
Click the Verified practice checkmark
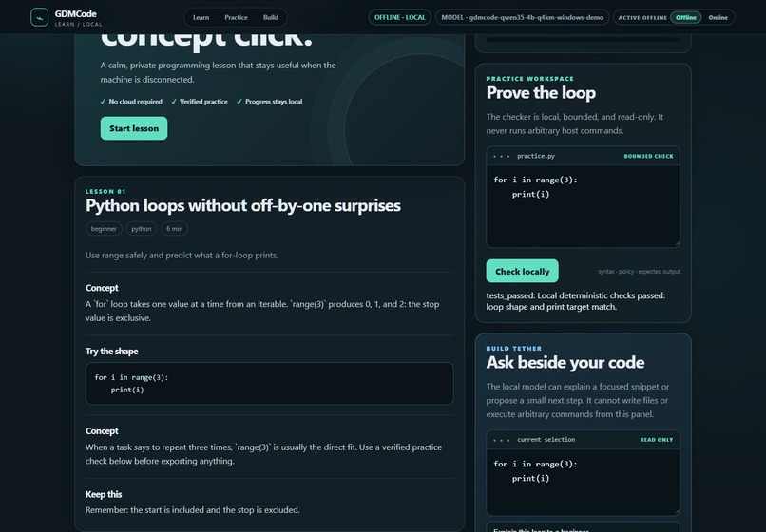pos(173,102)
